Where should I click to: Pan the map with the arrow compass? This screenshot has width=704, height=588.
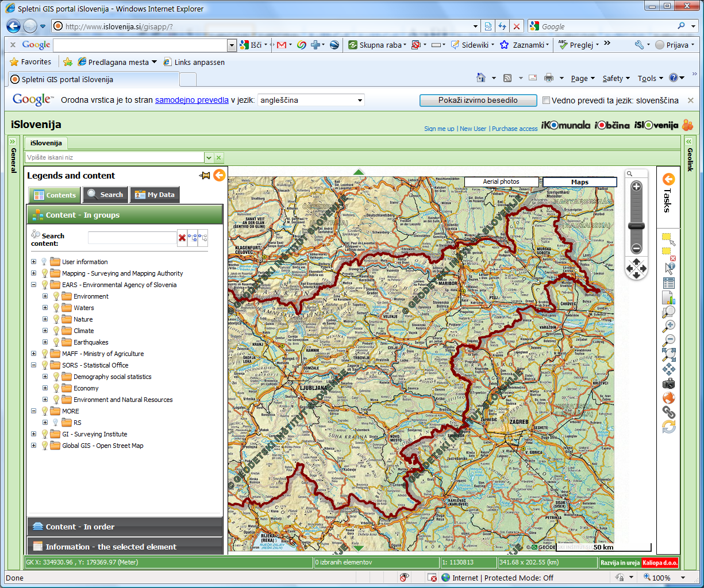point(636,268)
